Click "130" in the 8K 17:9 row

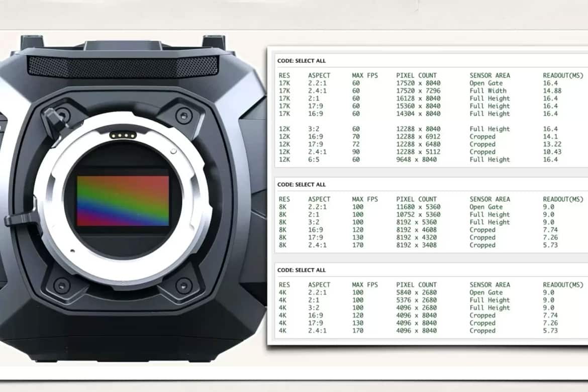(358, 237)
